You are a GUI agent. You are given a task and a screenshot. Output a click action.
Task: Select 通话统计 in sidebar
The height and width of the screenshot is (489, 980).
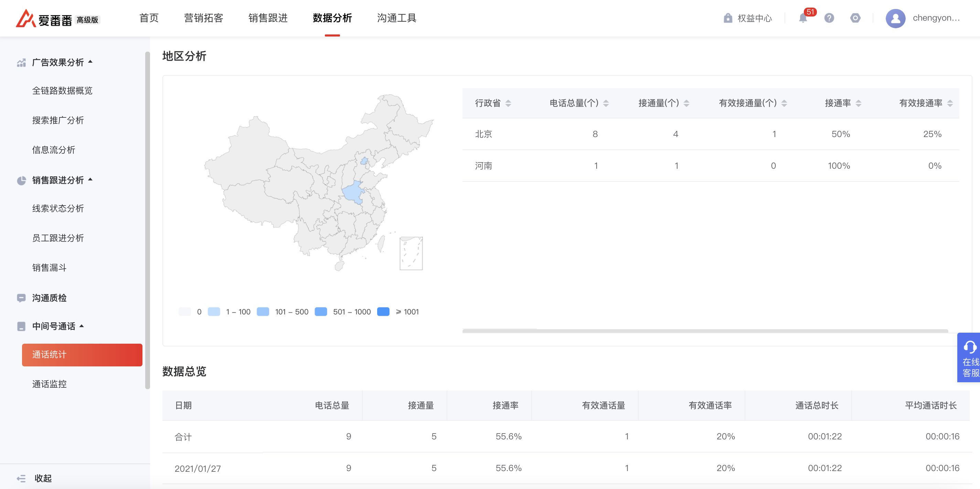tap(82, 355)
